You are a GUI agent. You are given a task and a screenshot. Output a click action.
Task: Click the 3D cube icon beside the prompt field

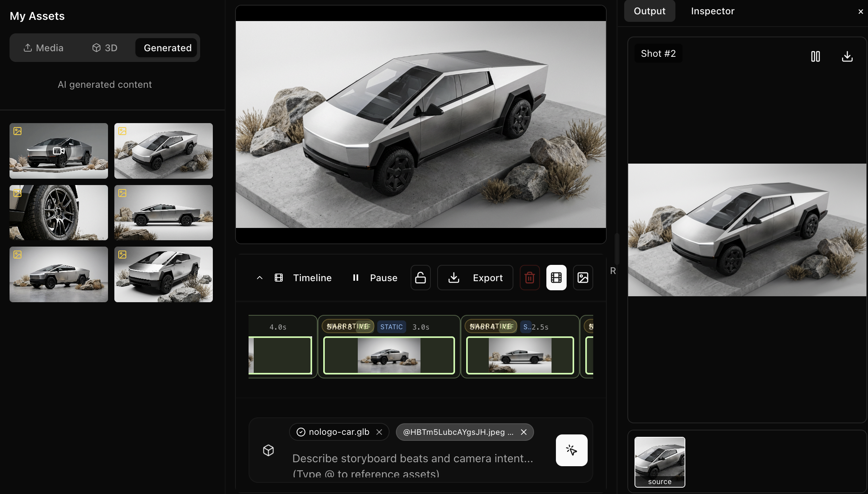click(x=268, y=450)
